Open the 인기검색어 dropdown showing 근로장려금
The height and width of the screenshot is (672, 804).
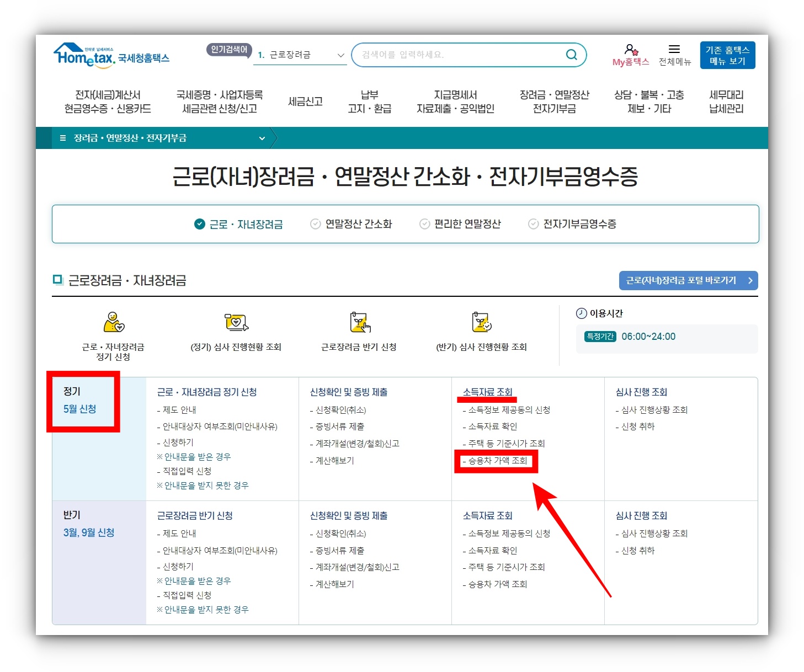click(x=339, y=54)
